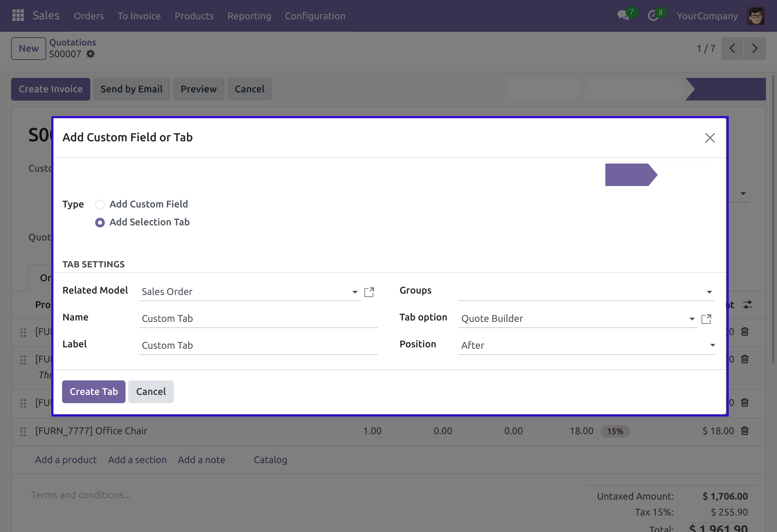Open the Configuration menu
777x532 pixels.
pos(315,16)
